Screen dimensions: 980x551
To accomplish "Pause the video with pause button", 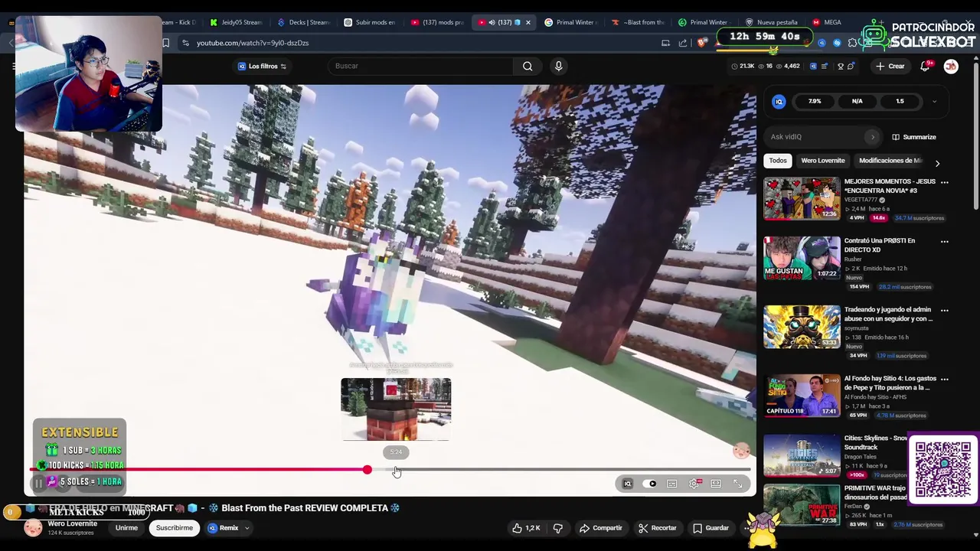I will pos(38,484).
